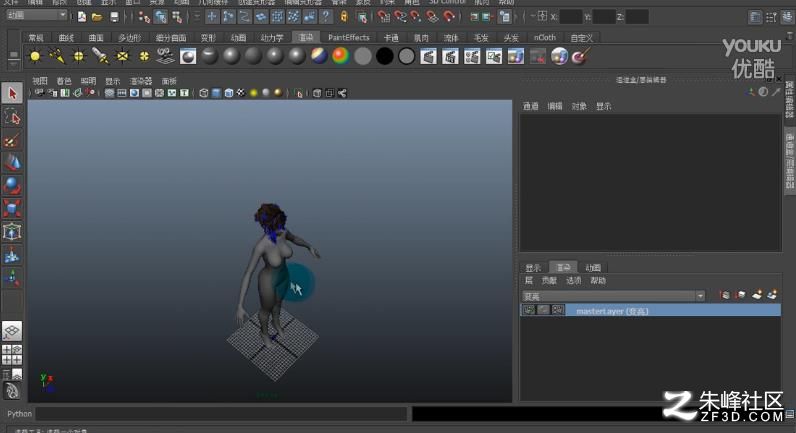
Task: Open Hypershade glass sphere shelf icon
Action: pos(559,56)
